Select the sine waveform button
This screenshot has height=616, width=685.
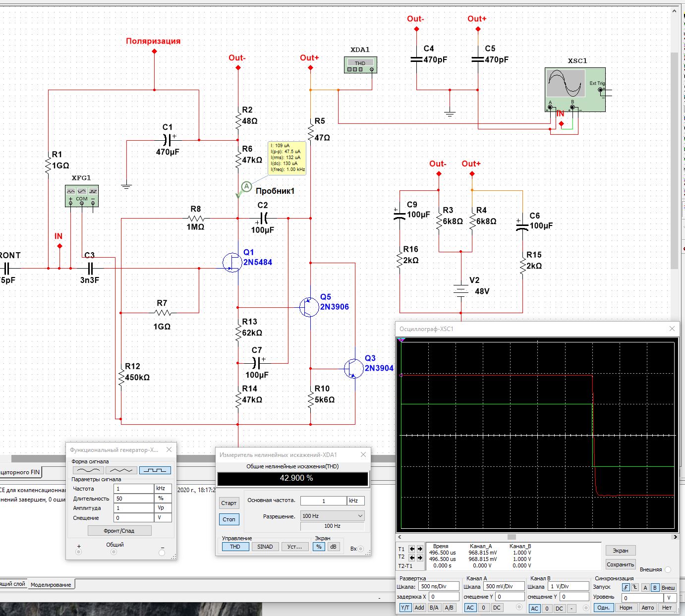click(88, 470)
